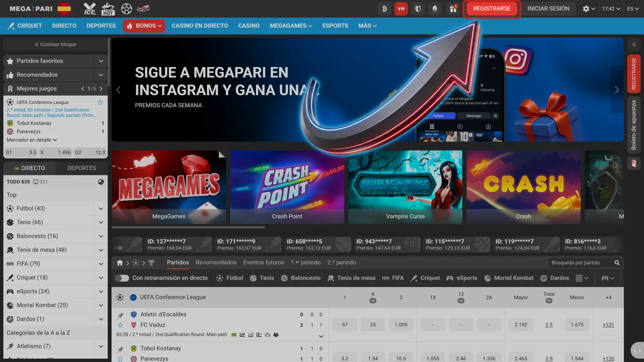Add UEFA Conference League match to favorites star
Viewport: 644px width, 362px height.
click(100, 103)
